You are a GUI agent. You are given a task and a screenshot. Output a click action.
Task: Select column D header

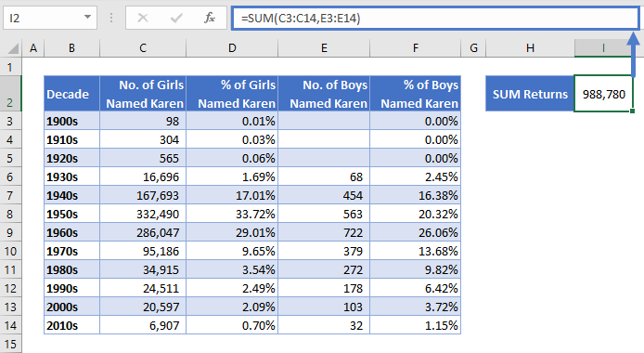tap(232, 48)
